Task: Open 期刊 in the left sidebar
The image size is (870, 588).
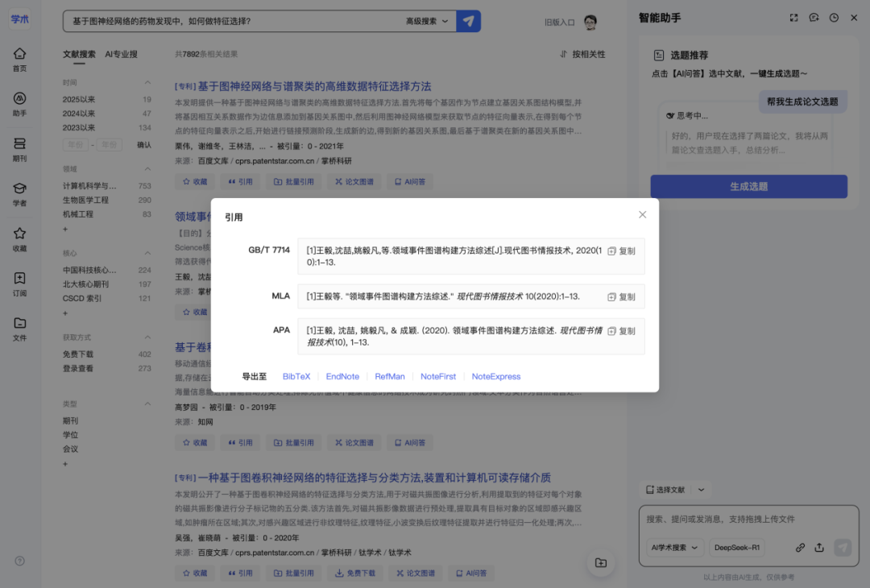Action: (19, 150)
